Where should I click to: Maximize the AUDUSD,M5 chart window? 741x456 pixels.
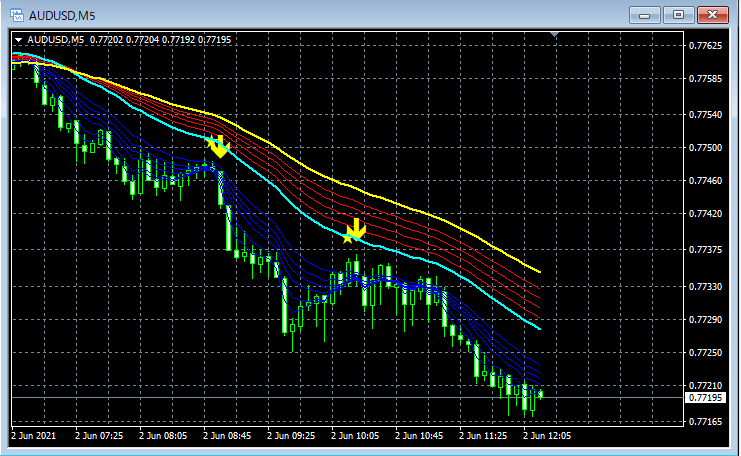pos(678,15)
